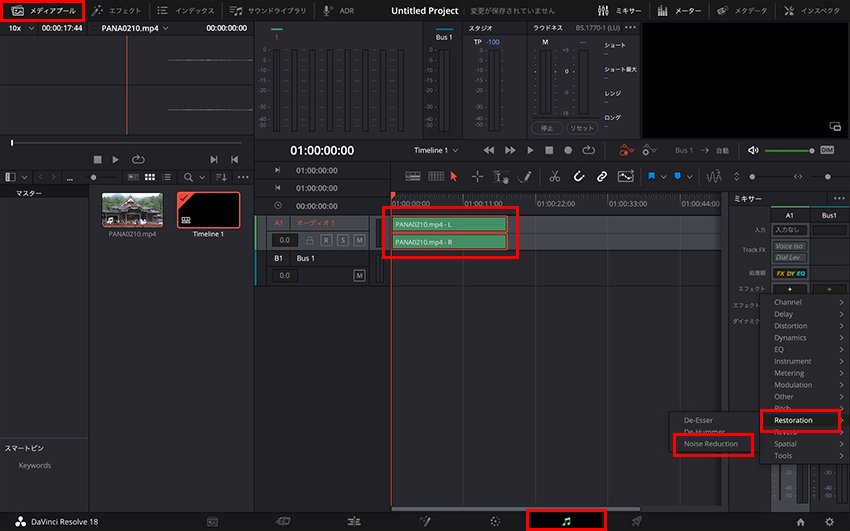The height and width of the screenshot is (531, 850).
Task: Open the メディアプール panel
Action: pos(41,9)
